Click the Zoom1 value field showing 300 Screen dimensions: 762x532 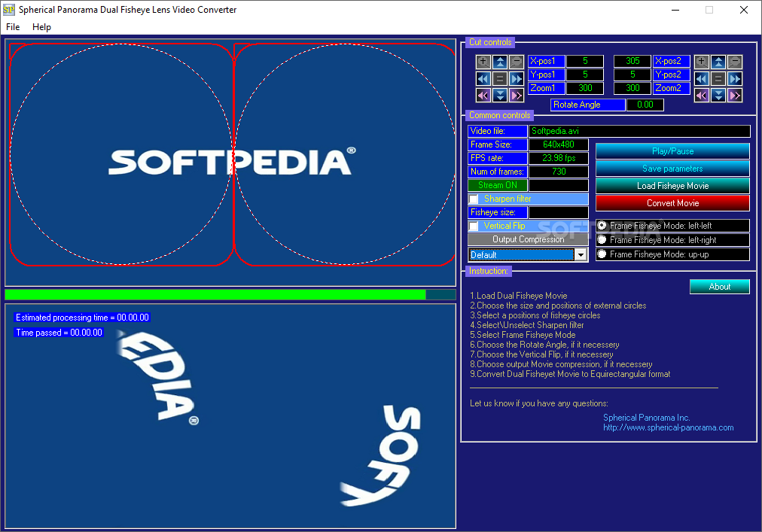pyautogui.click(x=585, y=89)
